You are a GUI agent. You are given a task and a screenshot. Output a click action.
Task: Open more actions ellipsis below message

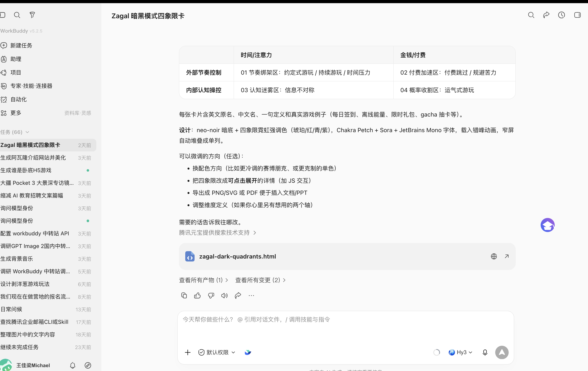251,296
